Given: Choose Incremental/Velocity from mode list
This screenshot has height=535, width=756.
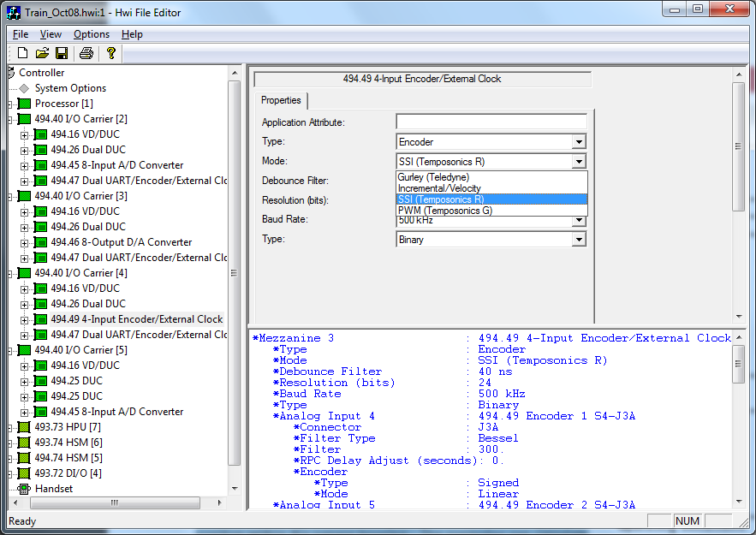Looking at the screenshot, I should (x=491, y=188).
